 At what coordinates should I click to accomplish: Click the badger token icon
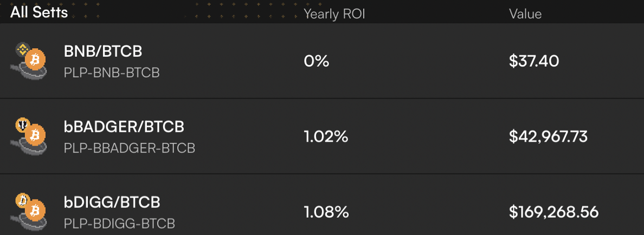(x=22, y=125)
